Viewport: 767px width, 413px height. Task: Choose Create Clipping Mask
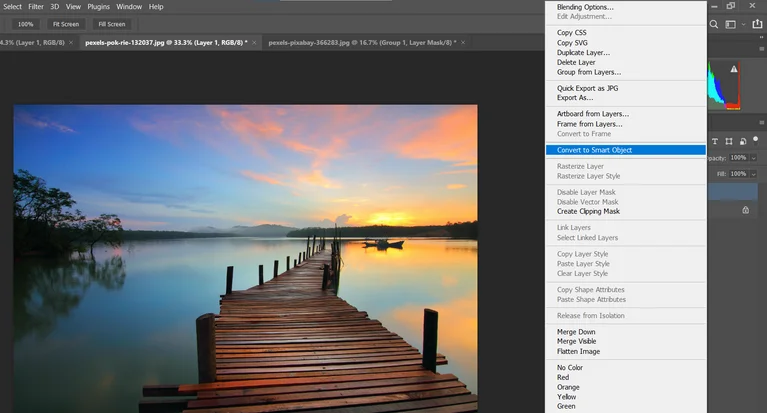[x=588, y=211]
